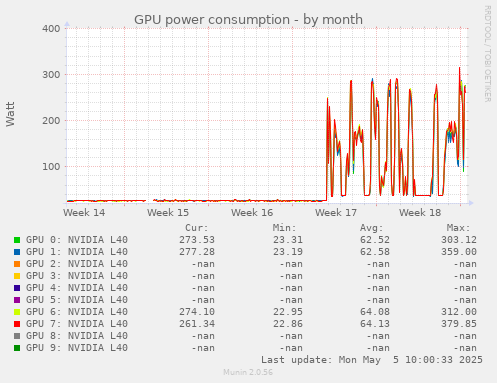Screen dimensions: 497x383
Task: Click the 'Munin 2.0.56' footer text
Action: point(248,372)
